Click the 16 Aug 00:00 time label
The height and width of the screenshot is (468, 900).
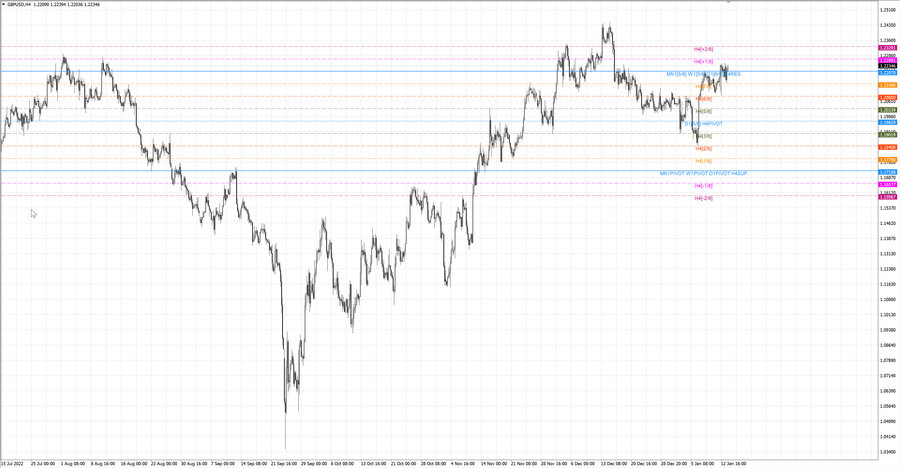point(133,463)
